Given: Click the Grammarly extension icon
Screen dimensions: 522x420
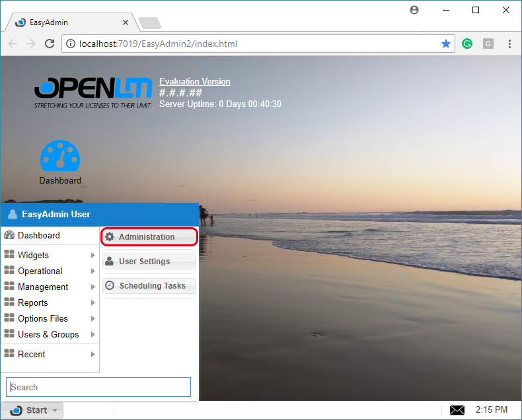Looking at the screenshot, I should pos(467,44).
